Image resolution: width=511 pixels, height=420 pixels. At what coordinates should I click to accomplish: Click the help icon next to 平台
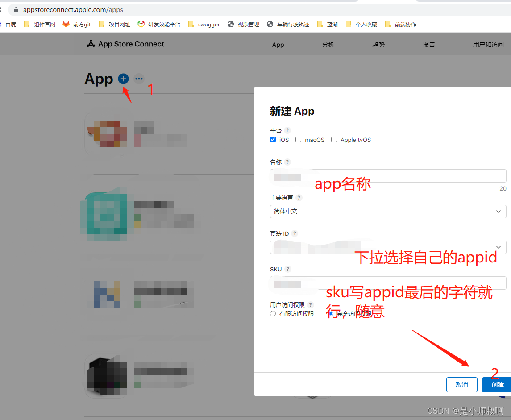click(x=287, y=130)
